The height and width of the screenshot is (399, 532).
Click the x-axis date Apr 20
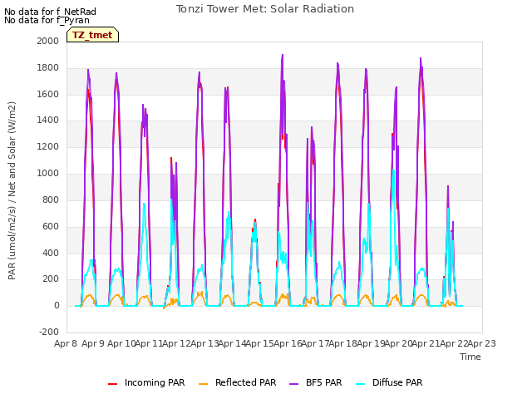398,343
